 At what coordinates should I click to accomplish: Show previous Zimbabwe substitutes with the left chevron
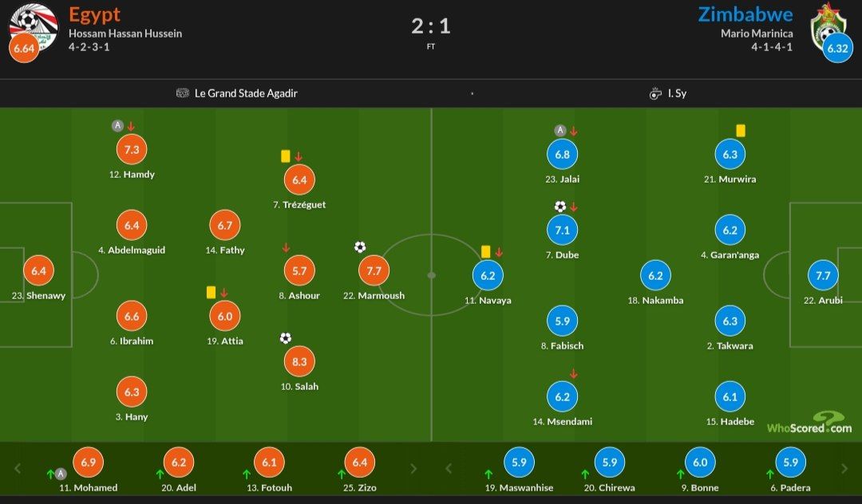(449, 469)
